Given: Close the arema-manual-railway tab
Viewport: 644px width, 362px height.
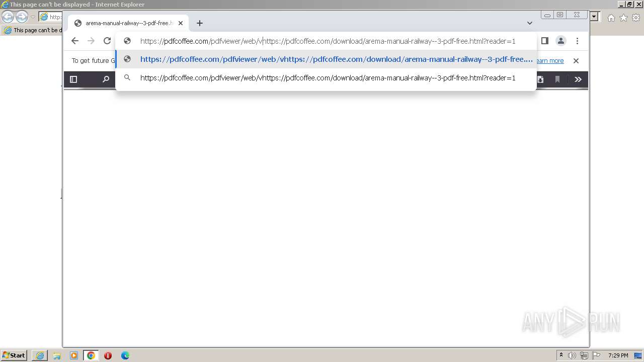Looking at the screenshot, I should point(181,23).
